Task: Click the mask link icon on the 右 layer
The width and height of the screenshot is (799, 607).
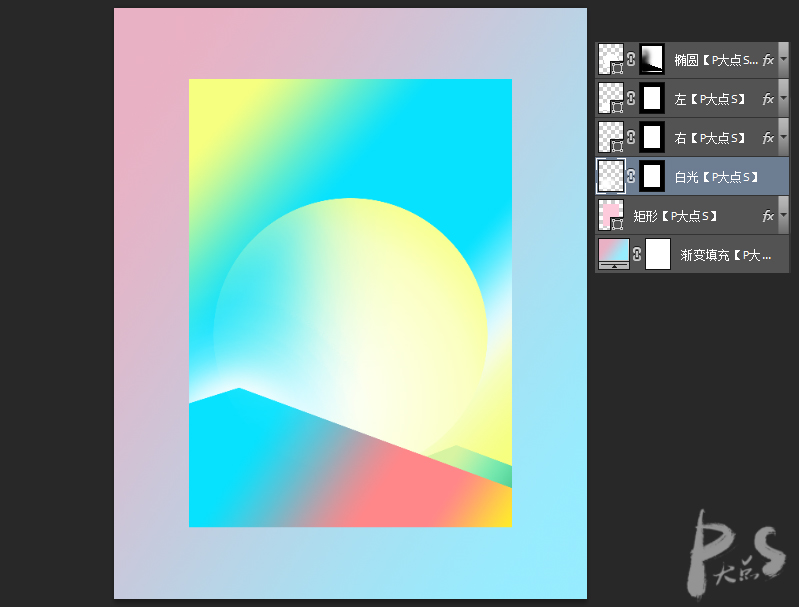Action: tap(631, 137)
